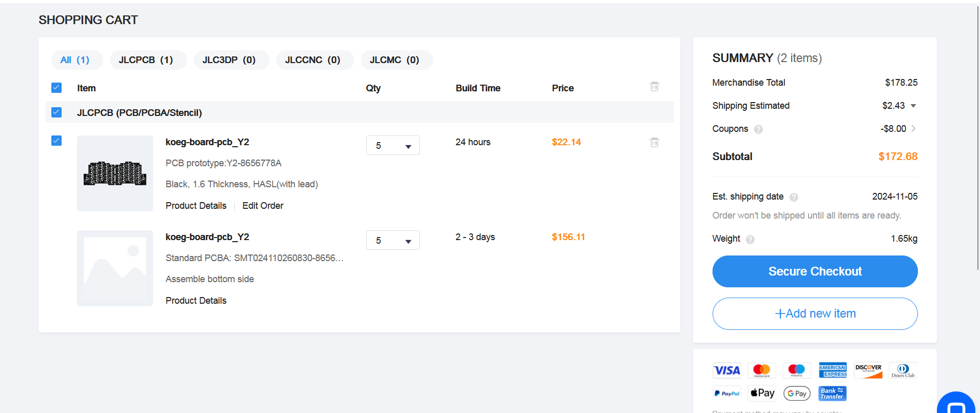Delete all items using header trash icon
Screen dimensions: 980x413
pyautogui.click(x=654, y=87)
